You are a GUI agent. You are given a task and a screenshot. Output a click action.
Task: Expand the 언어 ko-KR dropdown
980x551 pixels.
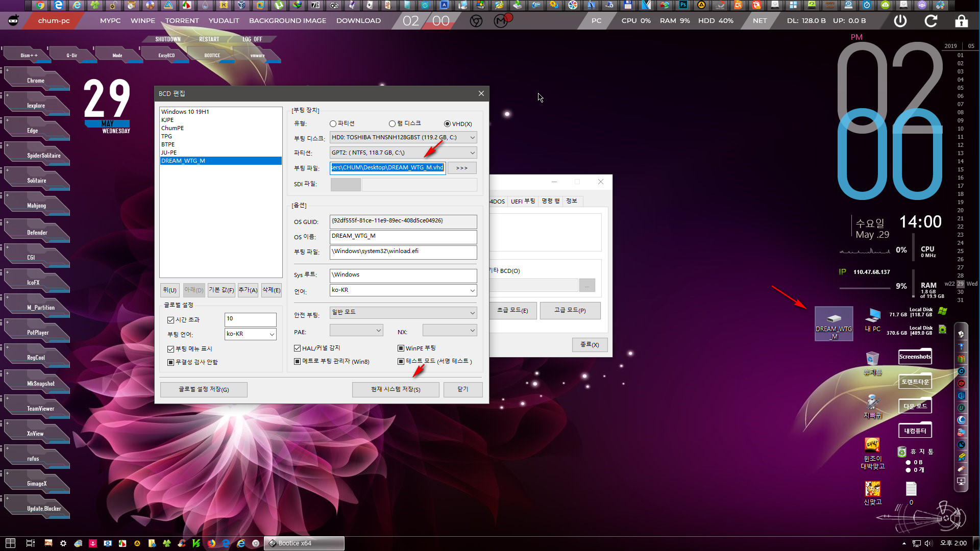[x=403, y=290]
